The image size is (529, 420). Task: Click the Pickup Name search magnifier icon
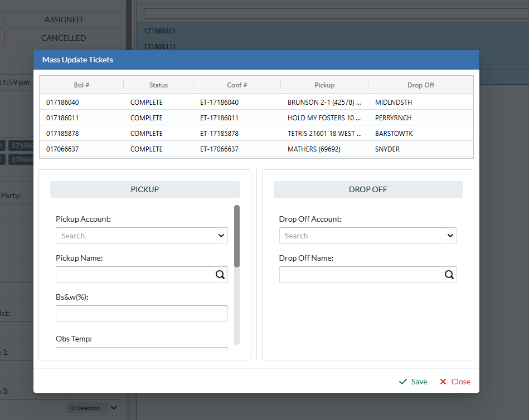pos(220,275)
